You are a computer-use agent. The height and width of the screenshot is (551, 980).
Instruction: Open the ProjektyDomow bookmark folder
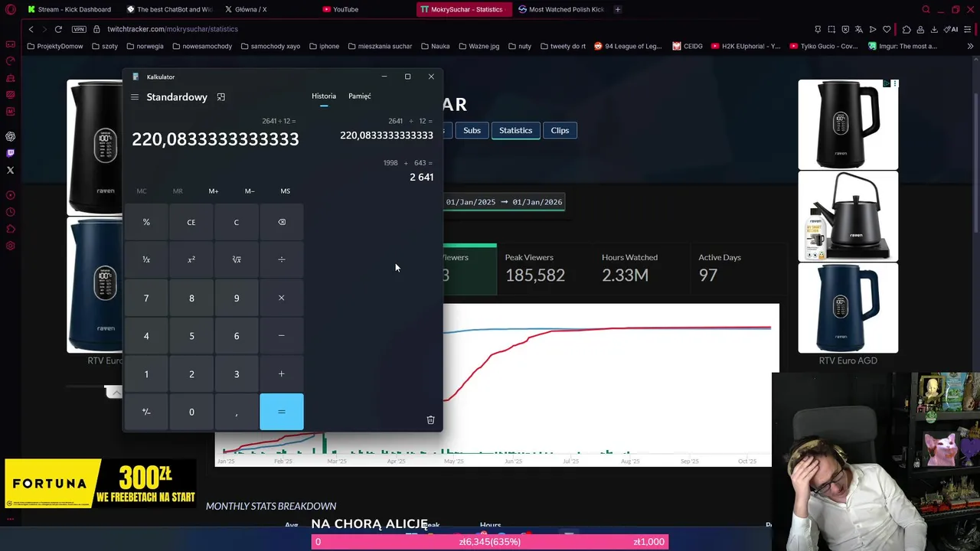(x=54, y=46)
